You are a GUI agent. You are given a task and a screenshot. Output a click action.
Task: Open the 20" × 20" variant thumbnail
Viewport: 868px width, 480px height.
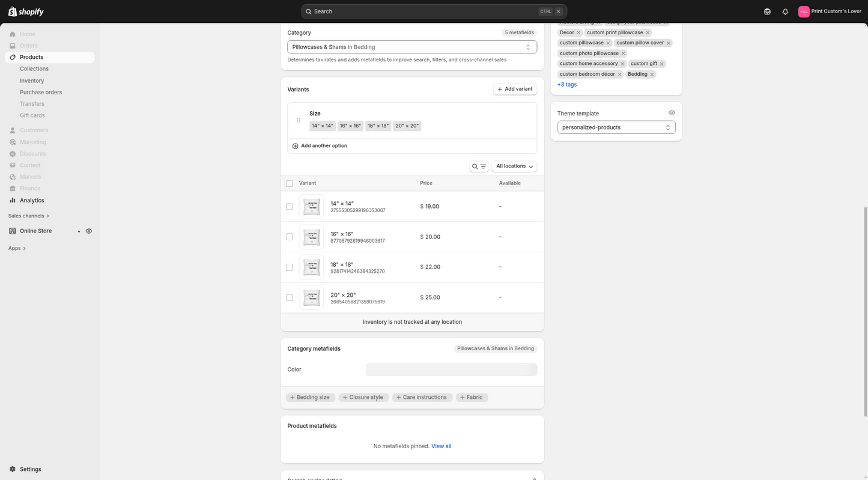pos(311,298)
